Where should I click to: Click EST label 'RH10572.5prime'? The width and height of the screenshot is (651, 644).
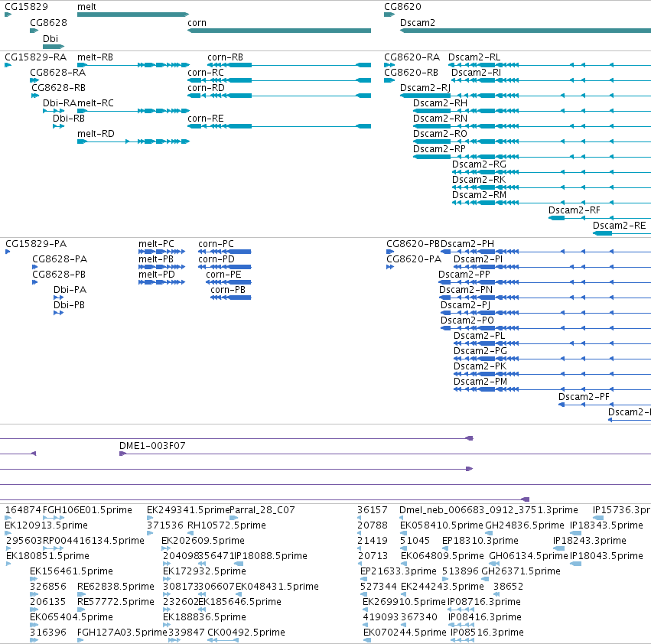(226, 525)
